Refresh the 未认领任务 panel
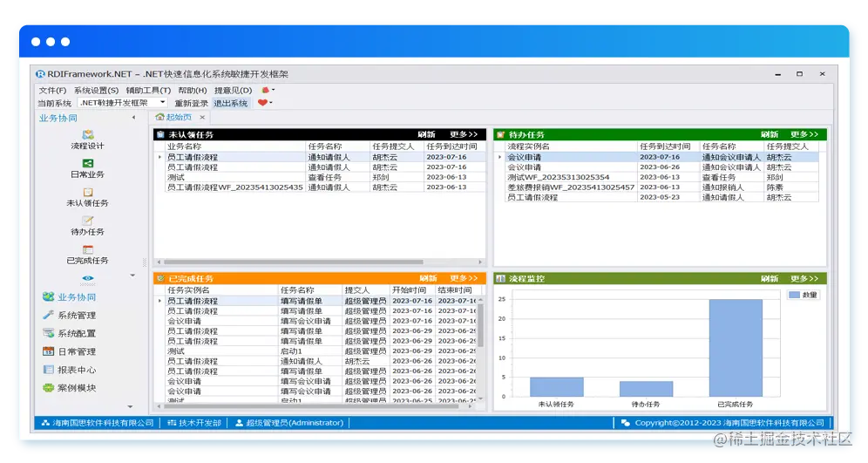 click(x=426, y=134)
